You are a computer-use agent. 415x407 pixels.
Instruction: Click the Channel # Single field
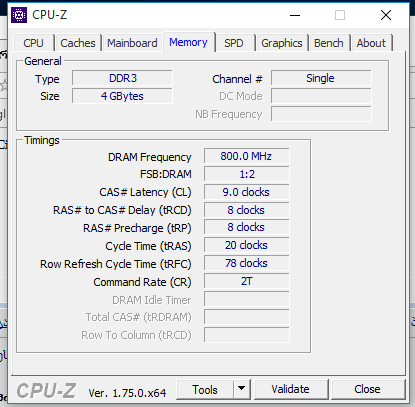tap(321, 78)
